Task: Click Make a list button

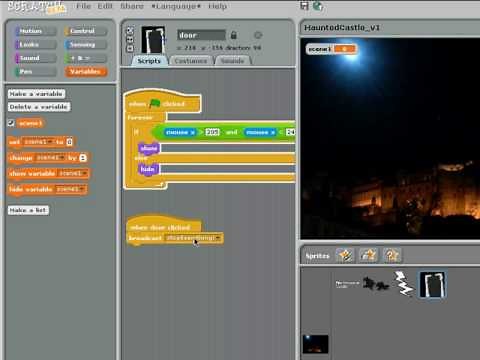Action: pyautogui.click(x=28, y=210)
